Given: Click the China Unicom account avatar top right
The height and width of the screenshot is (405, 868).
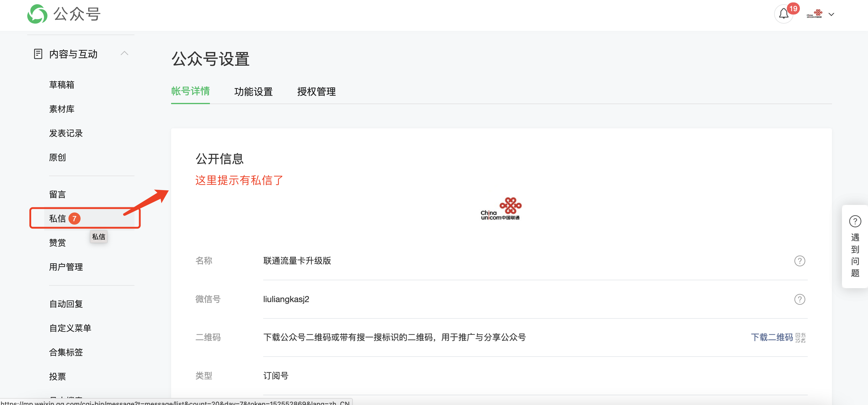Looking at the screenshot, I should (x=814, y=14).
